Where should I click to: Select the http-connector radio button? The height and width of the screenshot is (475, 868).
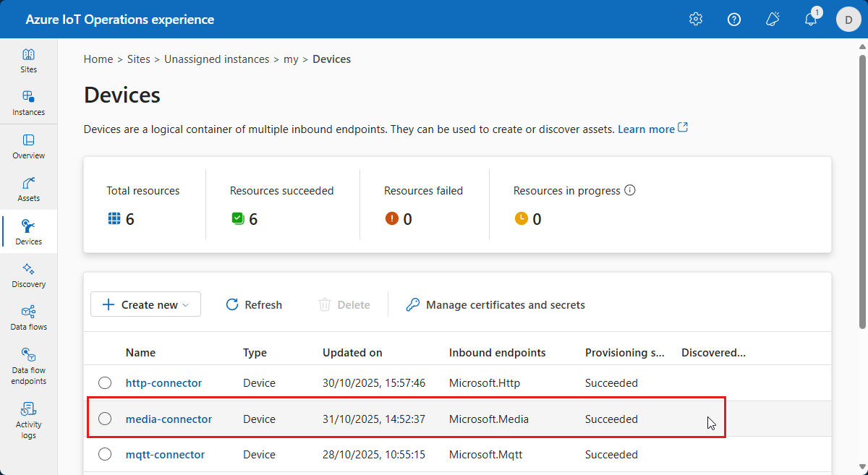(105, 382)
